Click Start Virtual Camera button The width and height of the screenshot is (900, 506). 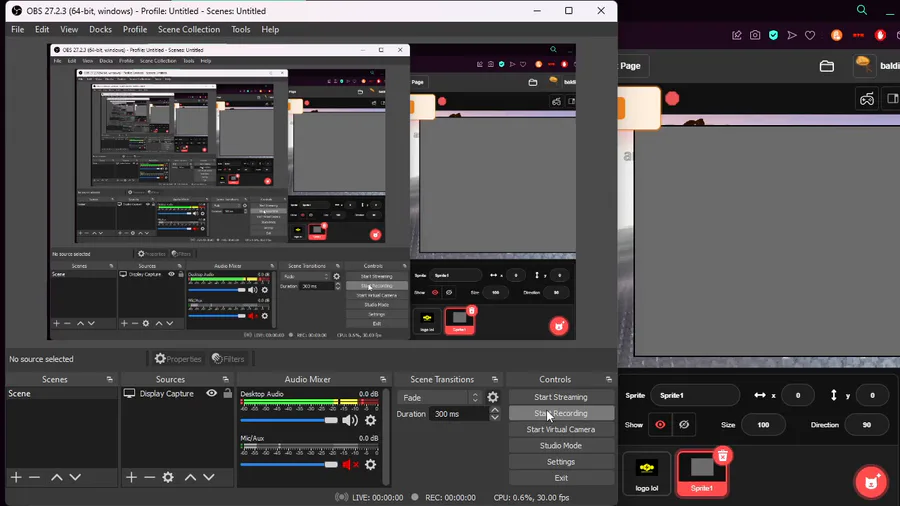(561, 429)
